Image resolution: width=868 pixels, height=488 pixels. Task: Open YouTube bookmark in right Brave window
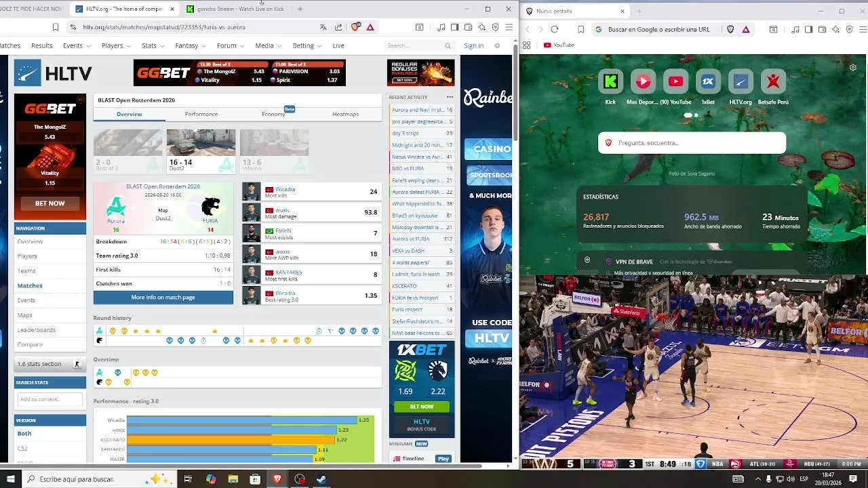coord(559,45)
